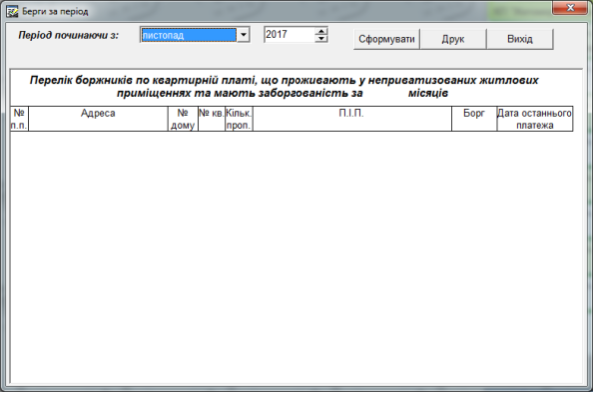Screen dimensions: 594x393
Task: Click the Період починаючи з label
Action: (69, 35)
